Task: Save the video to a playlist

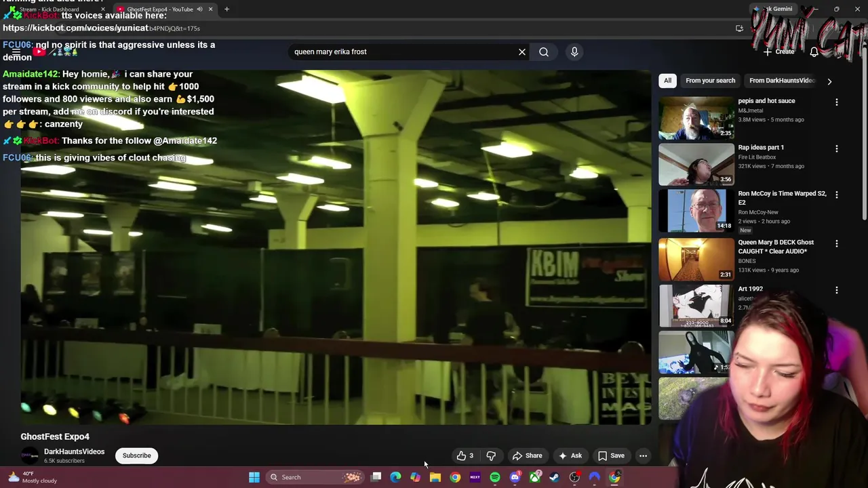Action: coord(611,455)
